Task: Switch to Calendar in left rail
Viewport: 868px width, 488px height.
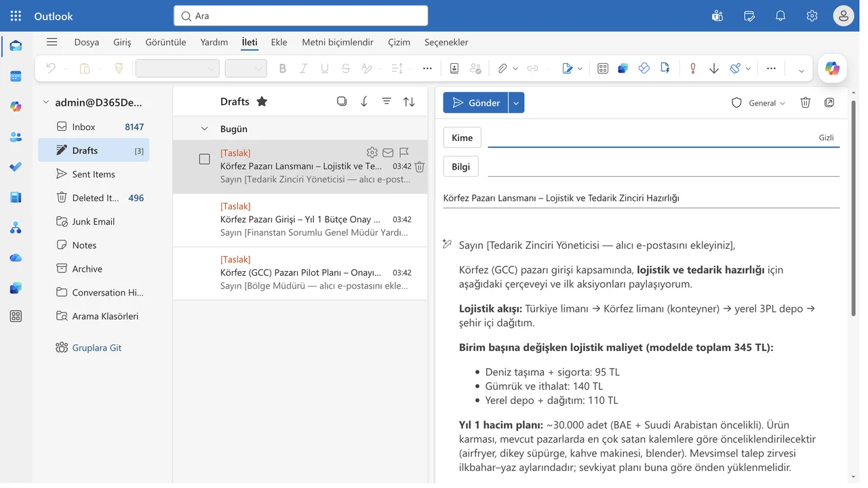Action: pos(16,76)
